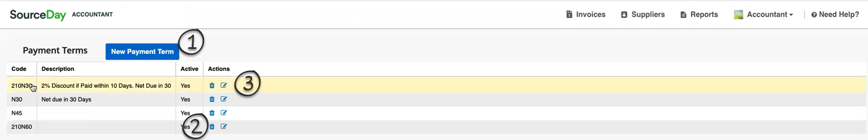Delete the N45 payment term

[x=212, y=113]
